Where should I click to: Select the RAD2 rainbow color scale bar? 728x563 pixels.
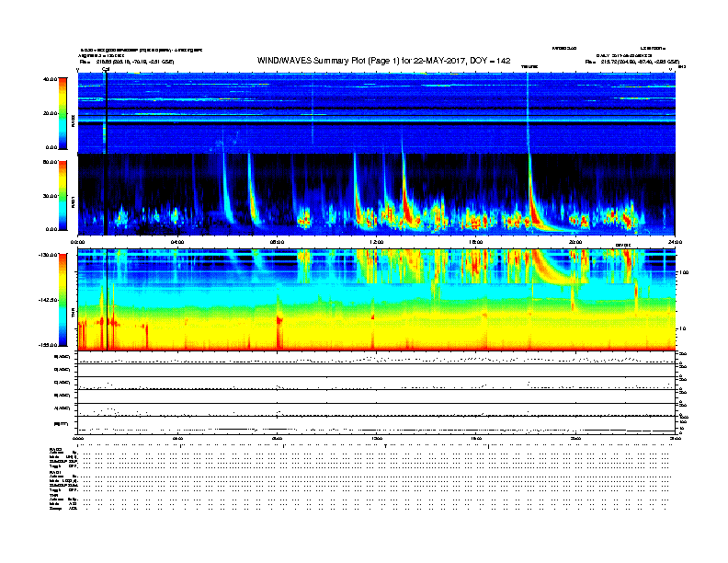(x=63, y=113)
